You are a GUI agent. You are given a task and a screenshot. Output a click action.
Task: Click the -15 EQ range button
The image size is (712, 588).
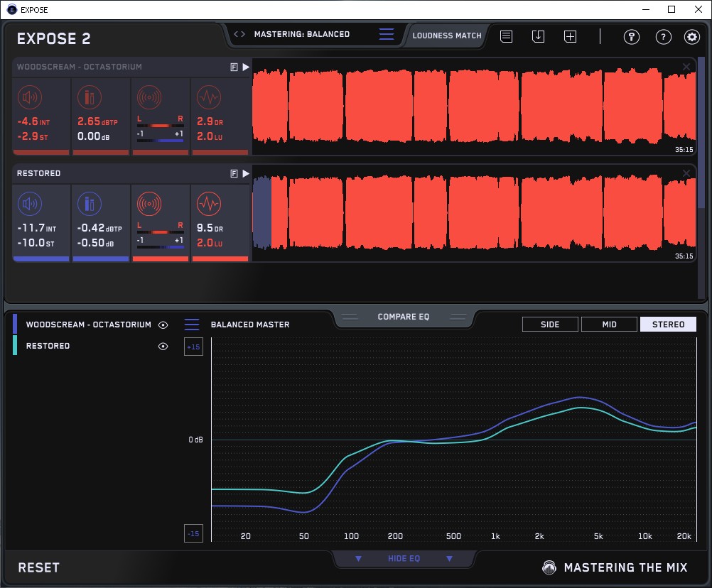click(x=193, y=533)
